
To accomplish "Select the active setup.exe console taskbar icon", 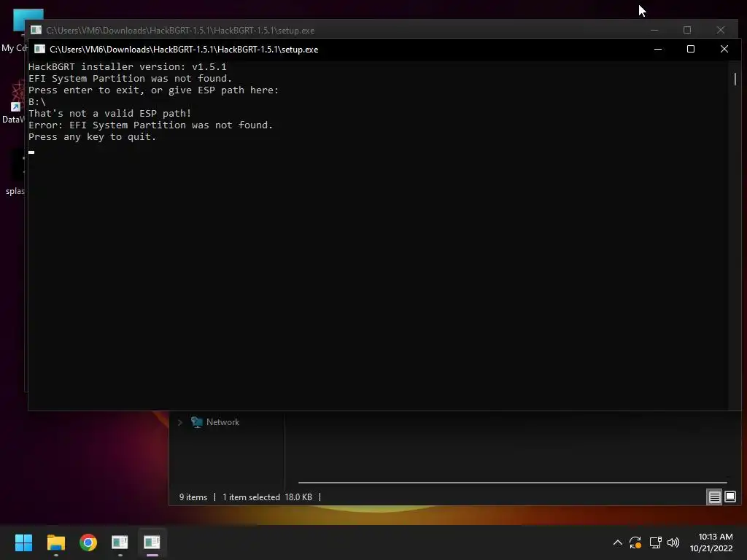I will 152,542.
